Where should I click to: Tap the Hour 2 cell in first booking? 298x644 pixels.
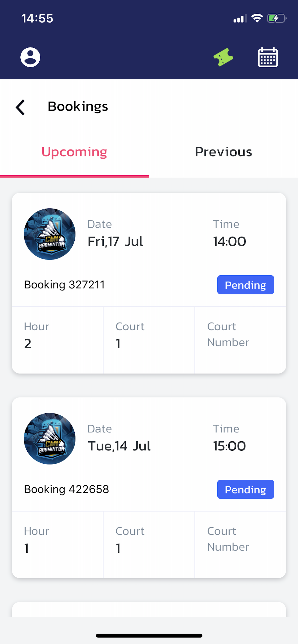coord(57,340)
